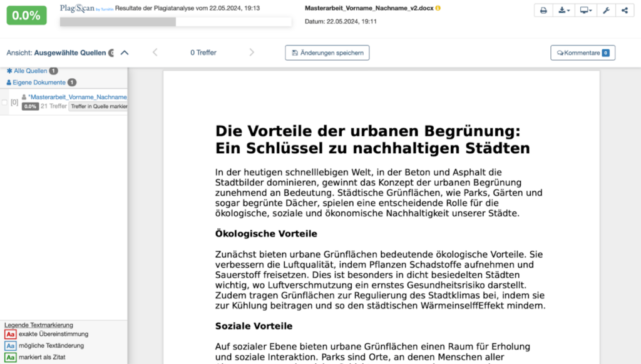Open the Kommentare panel
The image size is (641, 364).
(x=583, y=53)
